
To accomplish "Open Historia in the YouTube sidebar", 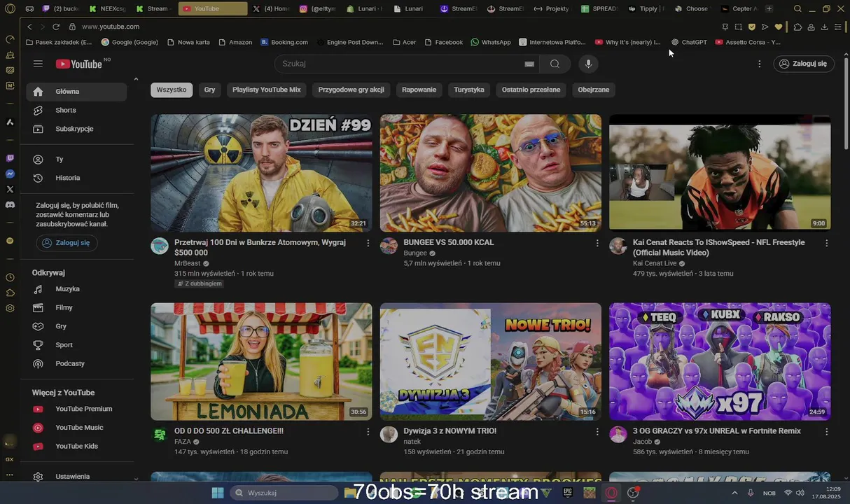I will click(x=76, y=178).
